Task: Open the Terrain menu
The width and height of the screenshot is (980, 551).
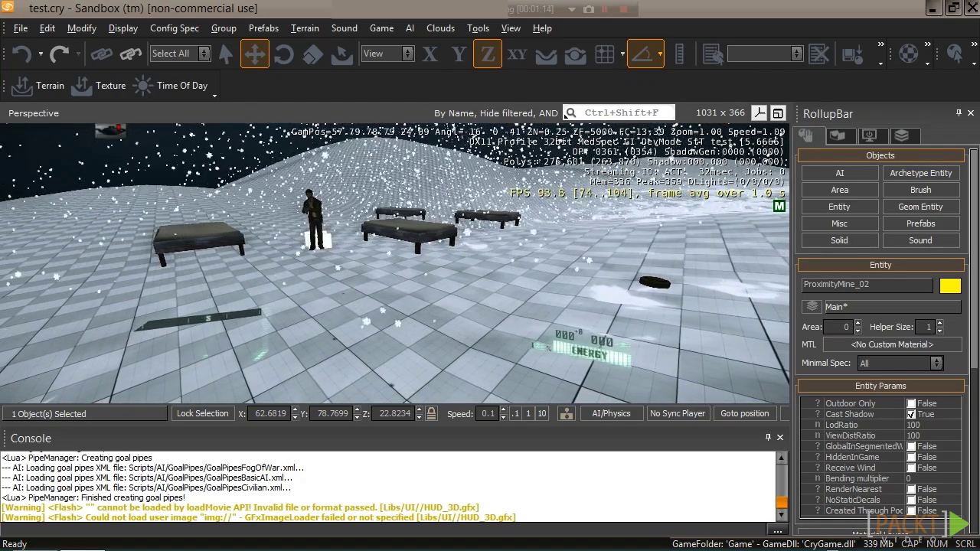Action: (x=305, y=28)
